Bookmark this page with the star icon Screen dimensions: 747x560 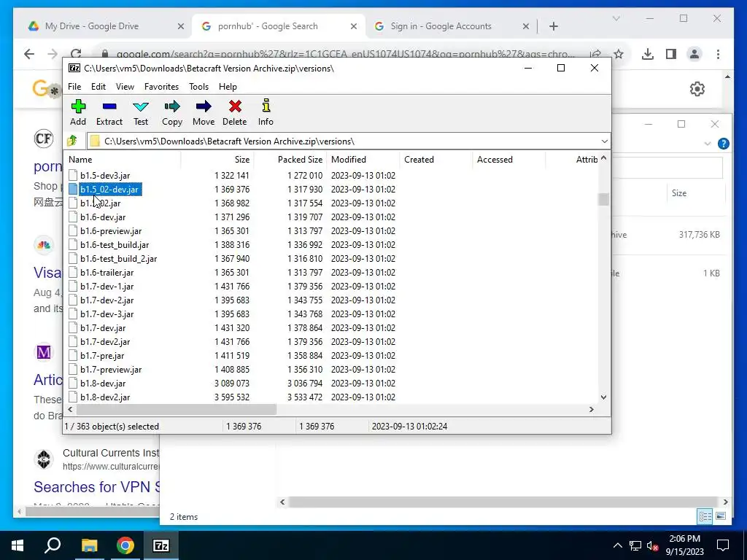click(619, 54)
